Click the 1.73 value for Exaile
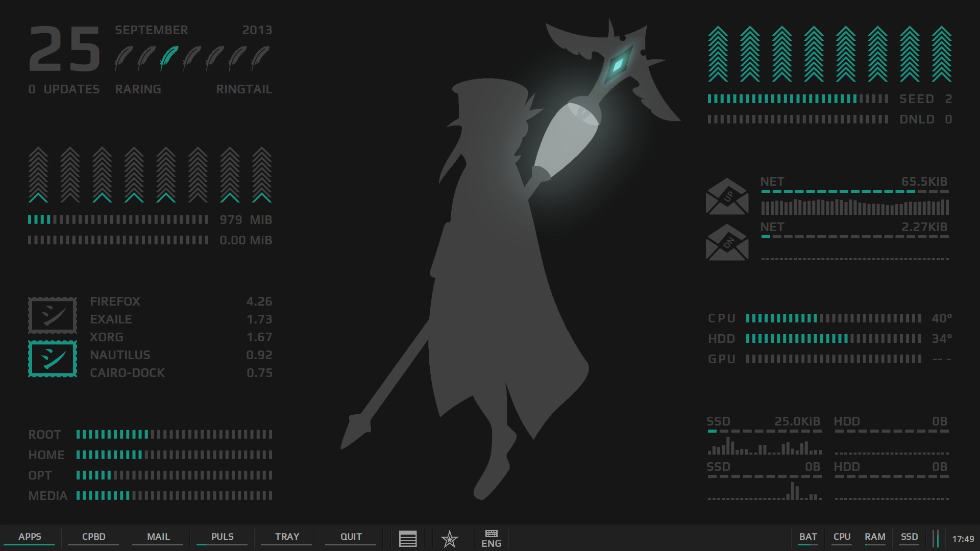The image size is (980, 551). (x=259, y=319)
